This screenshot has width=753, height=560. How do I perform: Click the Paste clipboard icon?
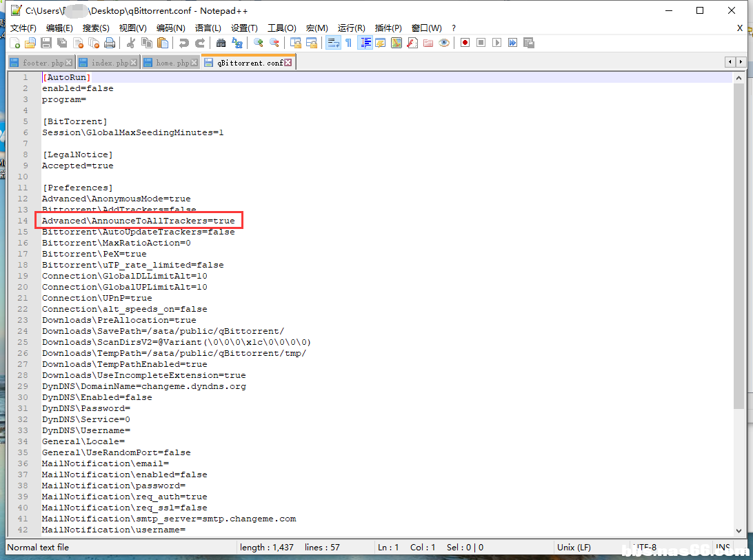tap(163, 43)
